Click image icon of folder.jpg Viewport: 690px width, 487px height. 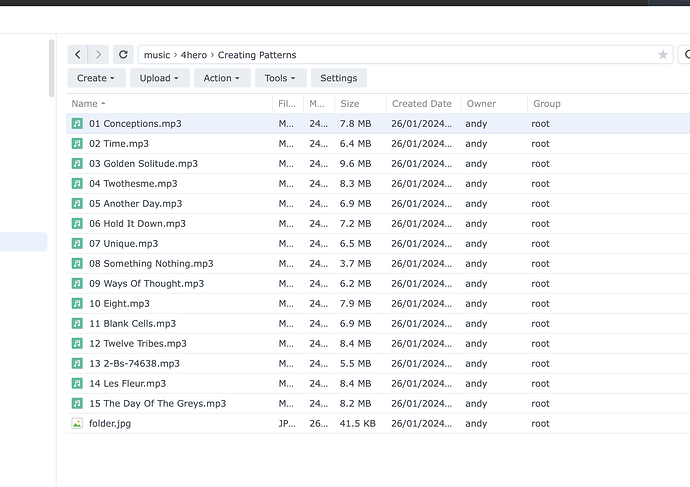(x=77, y=424)
